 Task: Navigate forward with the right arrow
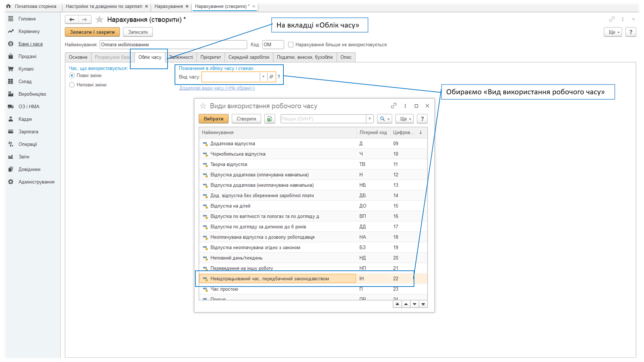[85, 19]
